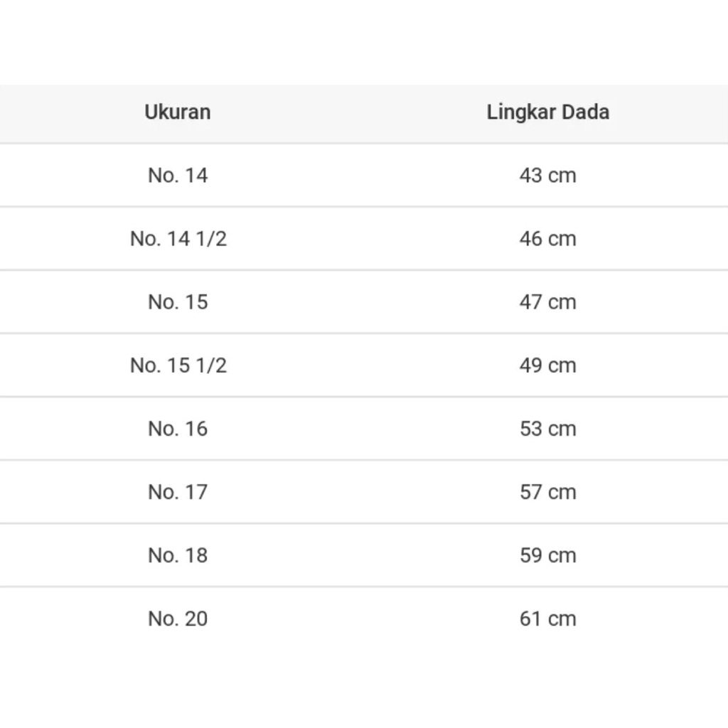Click the No. 17 size cell
Screen dimensions: 728x728
pos(178,492)
